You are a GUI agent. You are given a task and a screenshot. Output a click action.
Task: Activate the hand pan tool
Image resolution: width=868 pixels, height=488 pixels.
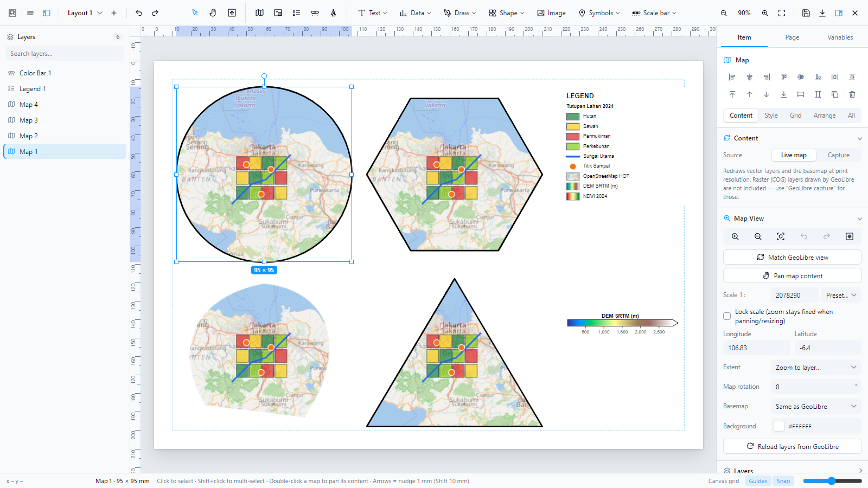click(x=213, y=13)
